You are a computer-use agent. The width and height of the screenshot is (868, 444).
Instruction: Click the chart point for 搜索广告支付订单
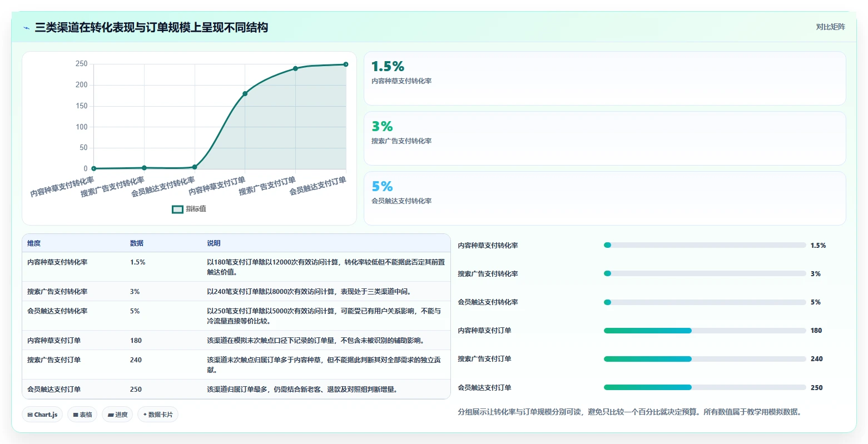click(x=295, y=68)
